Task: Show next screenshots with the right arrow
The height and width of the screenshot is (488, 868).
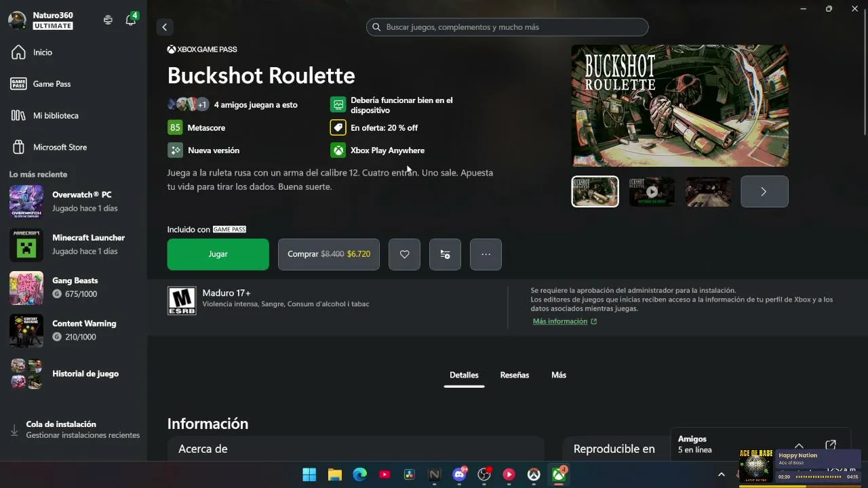Action: (764, 192)
